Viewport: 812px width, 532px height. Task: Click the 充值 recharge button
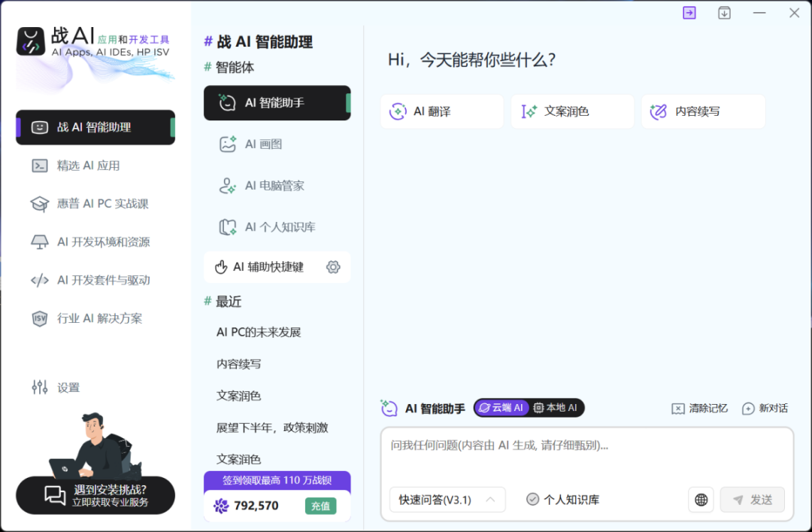coord(320,506)
